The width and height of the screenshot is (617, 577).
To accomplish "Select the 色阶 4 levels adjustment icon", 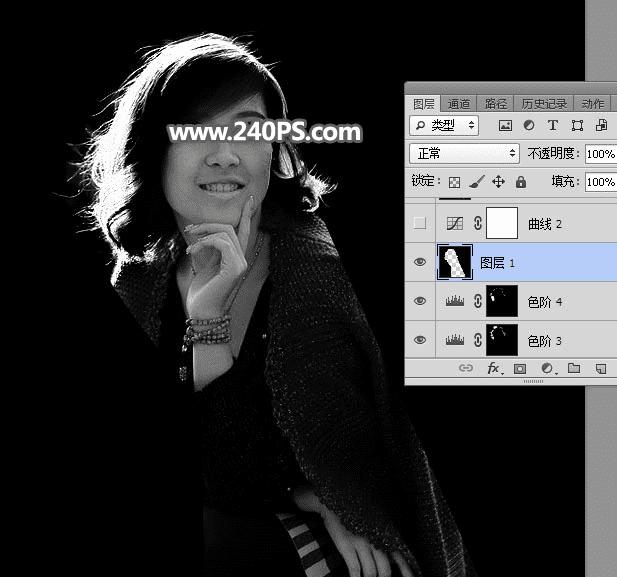I will coord(455,301).
